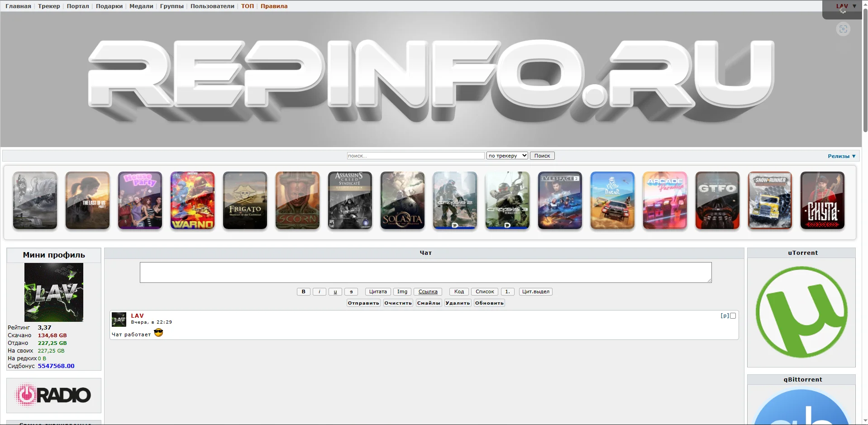The width and height of the screenshot is (868, 425).
Task: Open the Everspace 2 game cover
Action: pyautogui.click(x=560, y=200)
